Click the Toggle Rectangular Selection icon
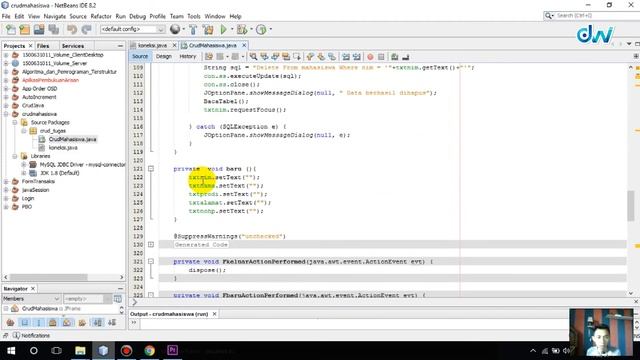Screen dimensions: 640x360 [297, 57]
